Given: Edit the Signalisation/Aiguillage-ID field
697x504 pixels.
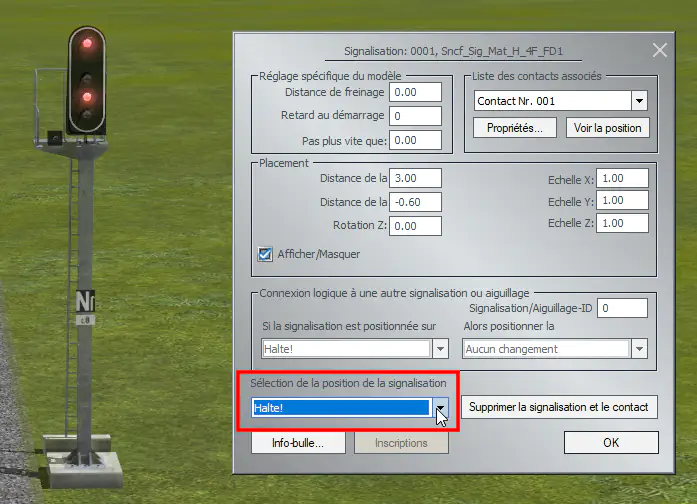Looking at the screenshot, I should (622, 308).
